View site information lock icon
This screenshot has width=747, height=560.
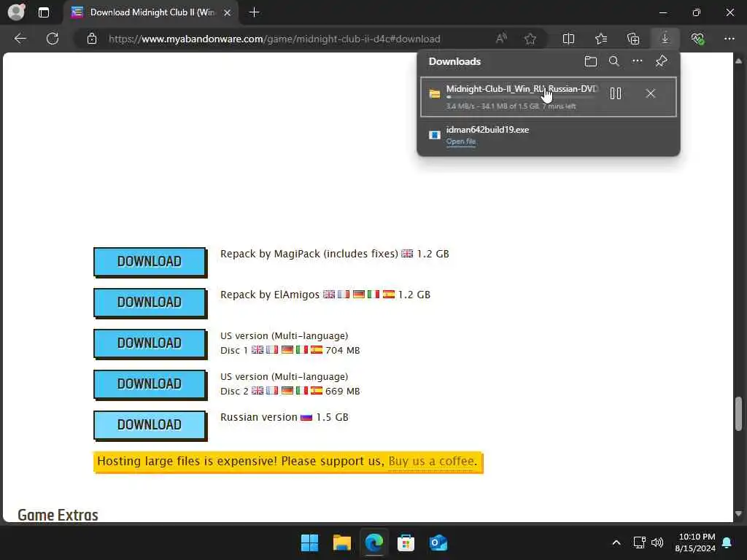[x=92, y=39]
